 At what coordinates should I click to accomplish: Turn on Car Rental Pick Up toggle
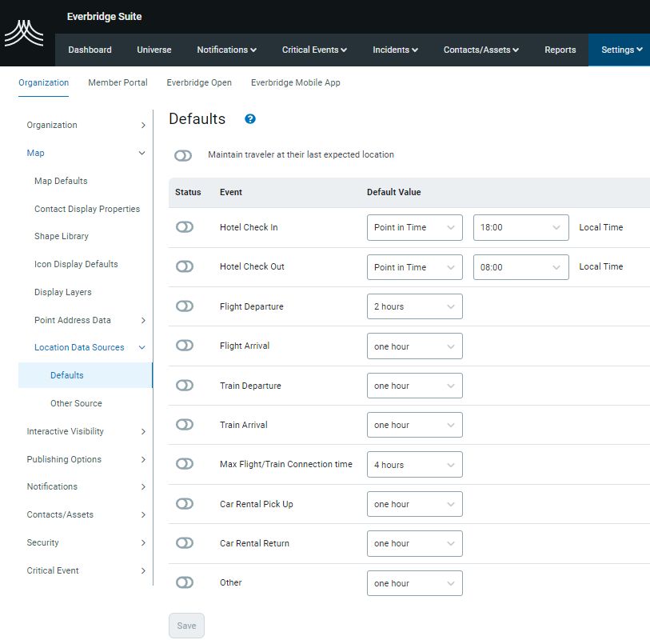185,504
